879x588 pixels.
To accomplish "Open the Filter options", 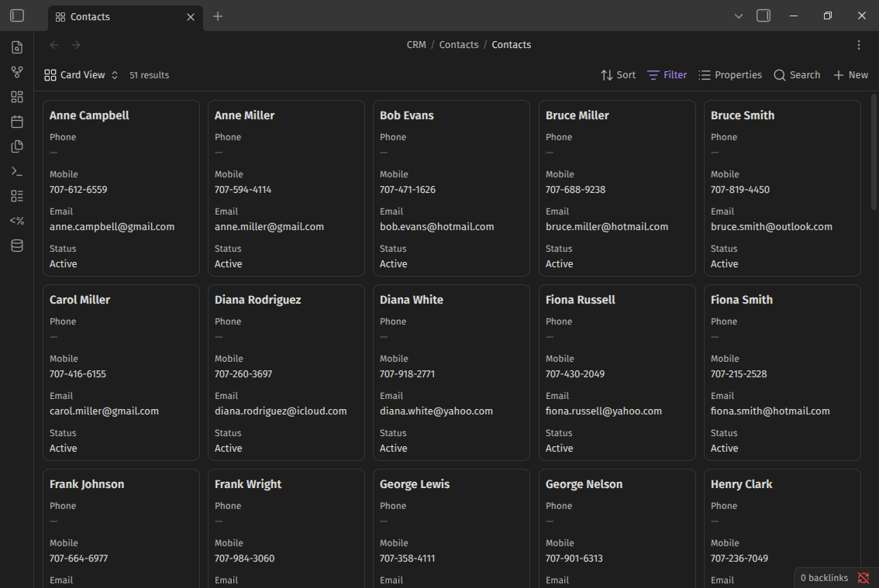I will coord(667,75).
